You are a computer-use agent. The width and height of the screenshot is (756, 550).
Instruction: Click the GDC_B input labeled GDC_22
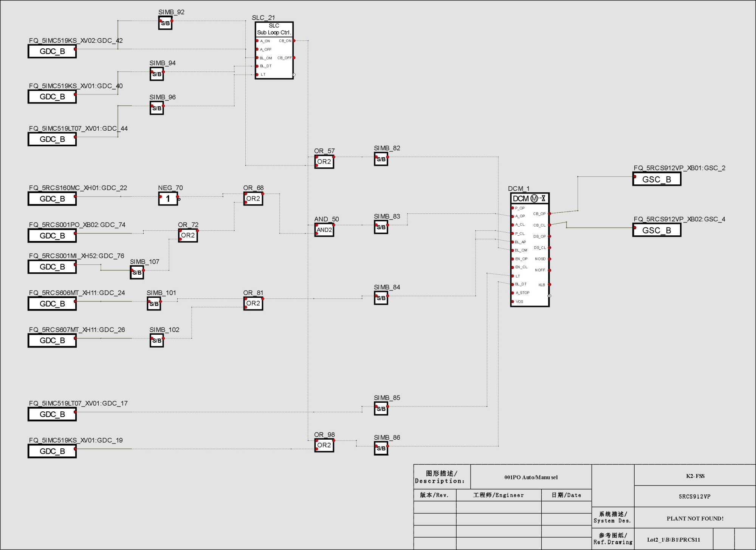coord(52,199)
